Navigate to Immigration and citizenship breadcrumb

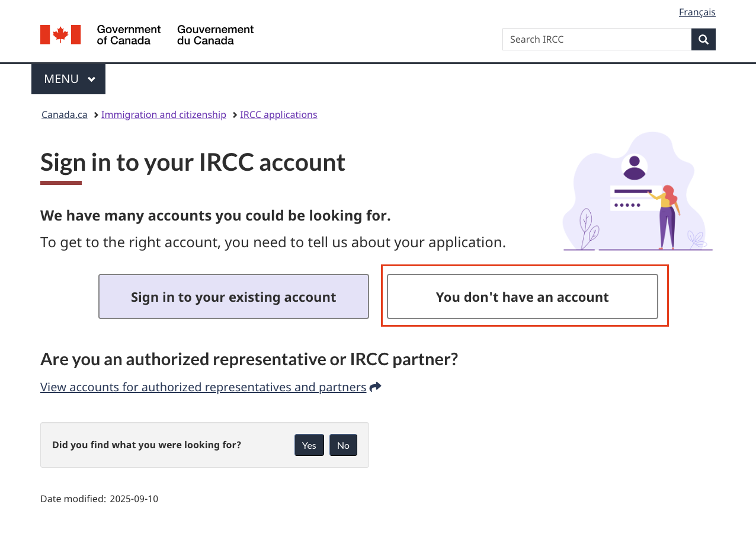[x=164, y=114]
